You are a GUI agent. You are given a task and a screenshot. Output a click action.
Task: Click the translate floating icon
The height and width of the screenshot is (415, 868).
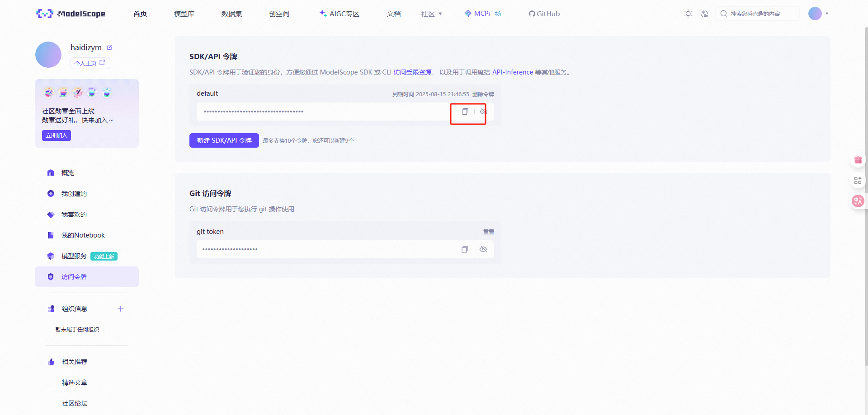click(x=858, y=201)
